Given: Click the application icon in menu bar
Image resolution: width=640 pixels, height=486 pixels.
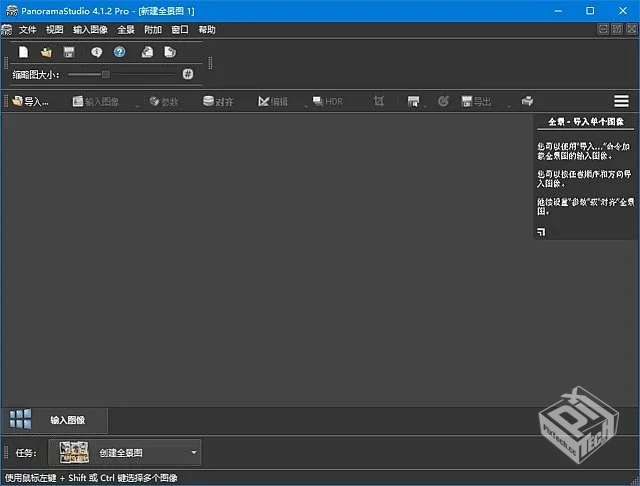Looking at the screenshot, I should (7, 30).
